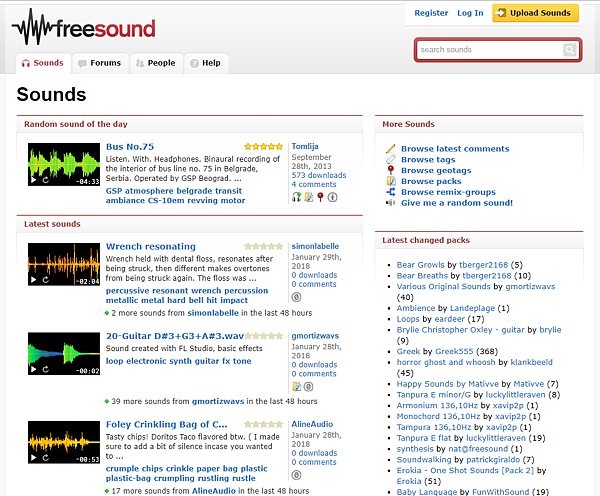Click the speaker icon beside random sound link
Viewport: 600px width, 496px height.
point(390,202)
